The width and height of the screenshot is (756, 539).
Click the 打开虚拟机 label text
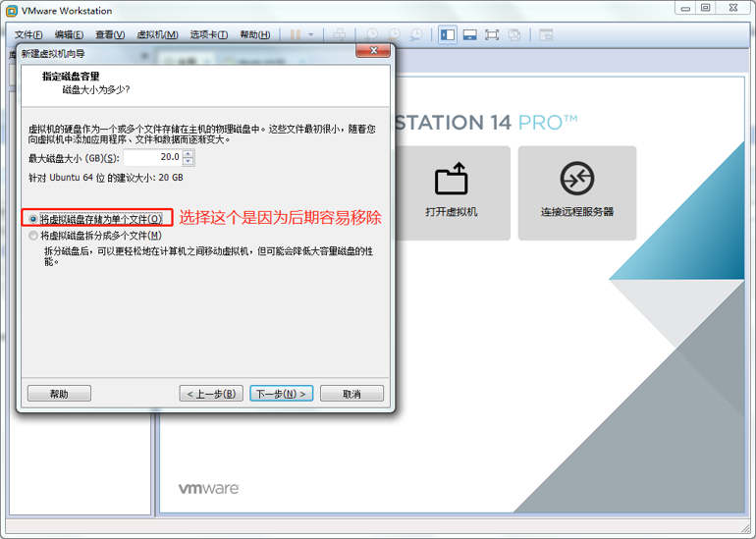(452, 212)
